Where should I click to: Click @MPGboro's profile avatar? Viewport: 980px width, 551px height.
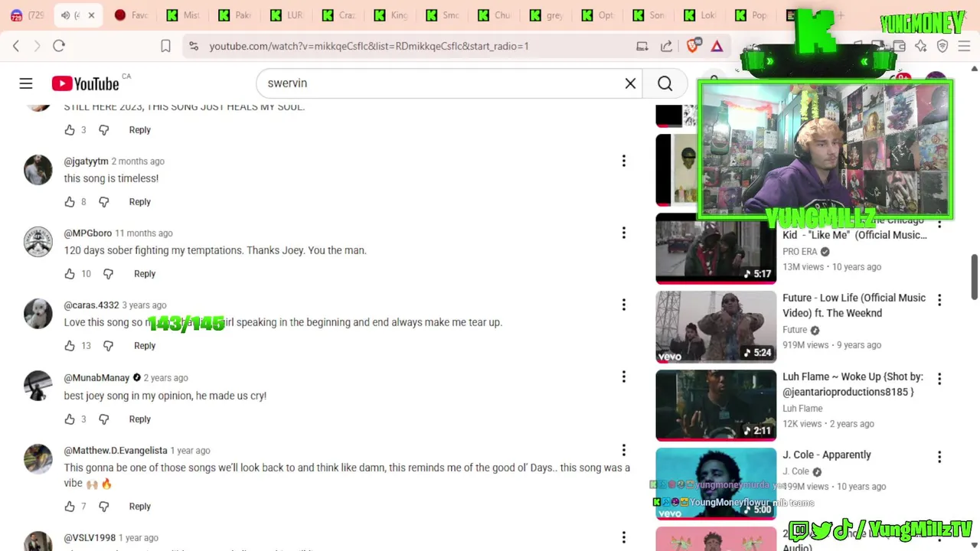pyautogui.click(x=38, y=242)
